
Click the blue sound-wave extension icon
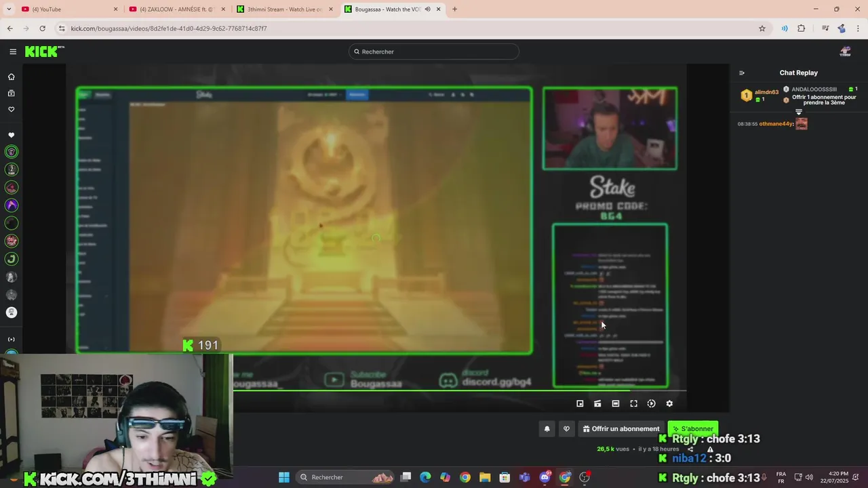point(785,28)
